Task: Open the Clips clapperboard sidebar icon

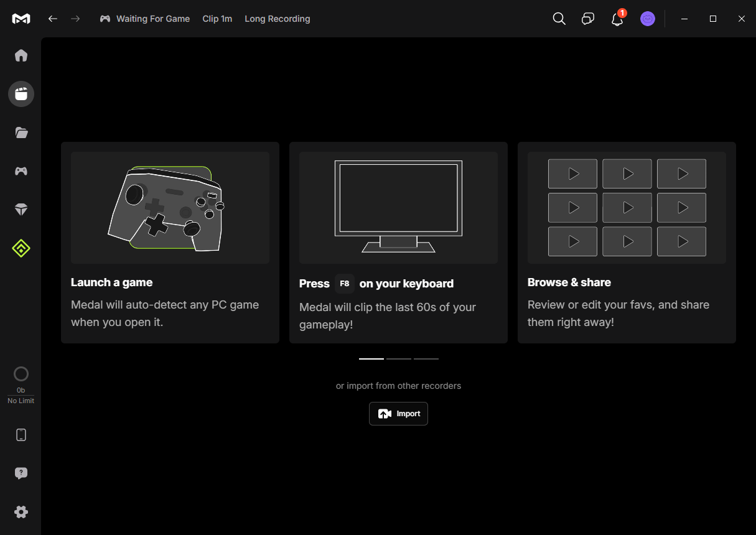Action: [21, 94]
